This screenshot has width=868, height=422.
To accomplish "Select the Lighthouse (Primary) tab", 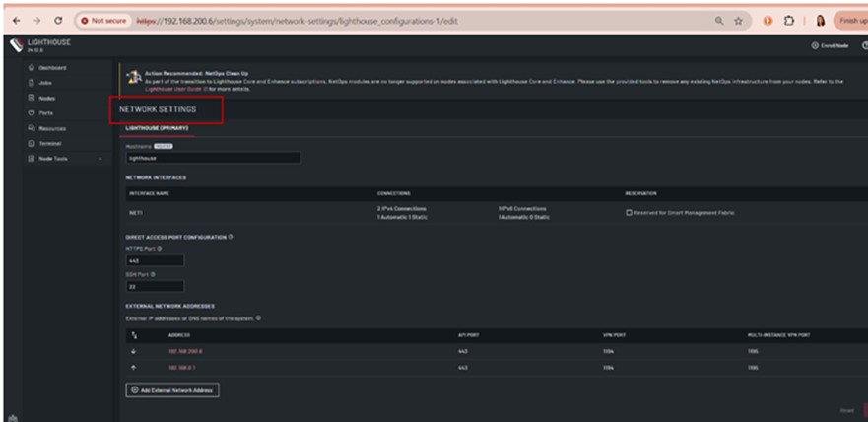I will (157, 128).
